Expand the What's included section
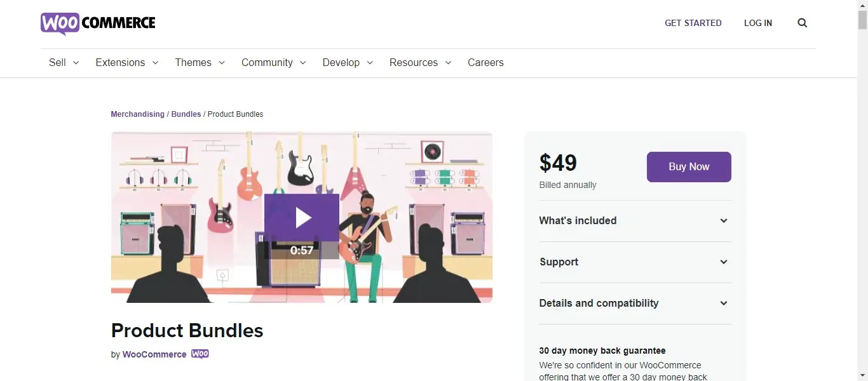The image size is (868, 381). (x=635, y=221)
